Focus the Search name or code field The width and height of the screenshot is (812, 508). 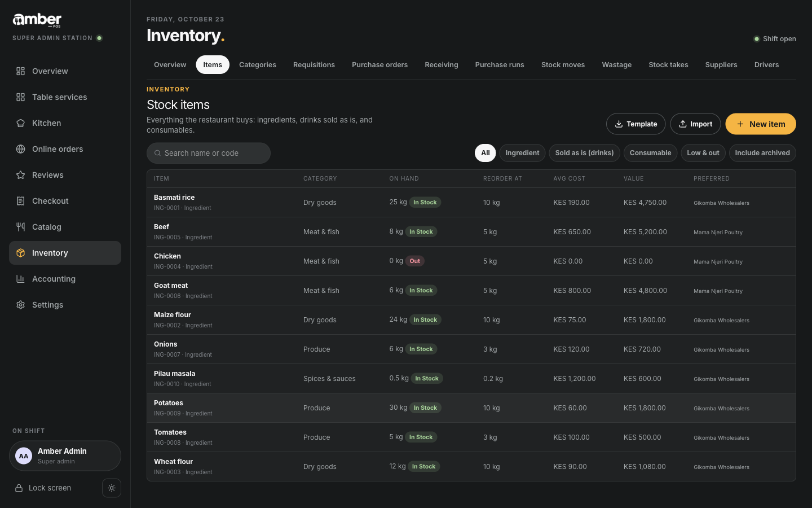(209, 153)
